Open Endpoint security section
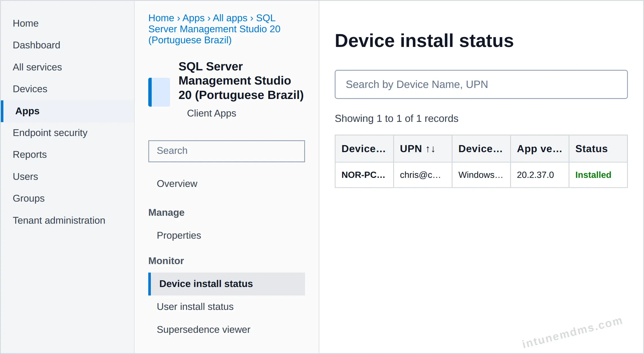Image resolution: width=644 pixels, height=354 pixels. click(50, 133)
